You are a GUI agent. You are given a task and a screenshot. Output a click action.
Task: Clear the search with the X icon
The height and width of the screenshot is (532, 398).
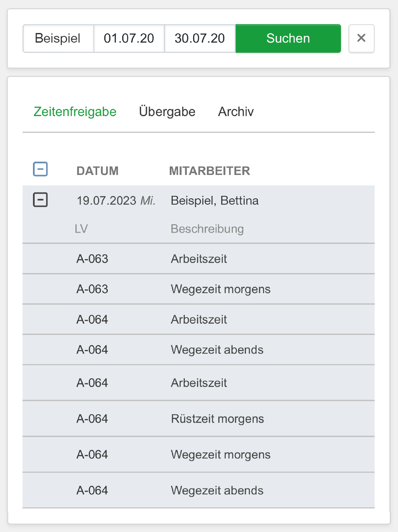click(x=361, y=38)
